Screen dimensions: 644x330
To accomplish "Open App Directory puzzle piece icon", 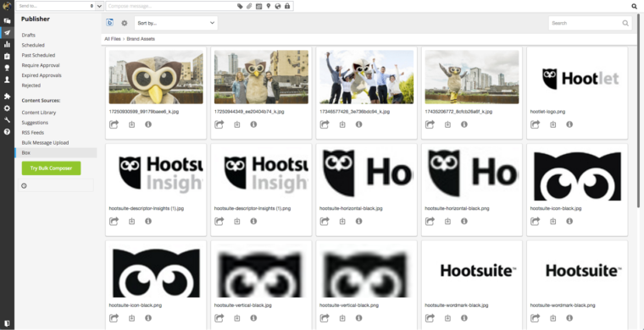I will (7, 96).
